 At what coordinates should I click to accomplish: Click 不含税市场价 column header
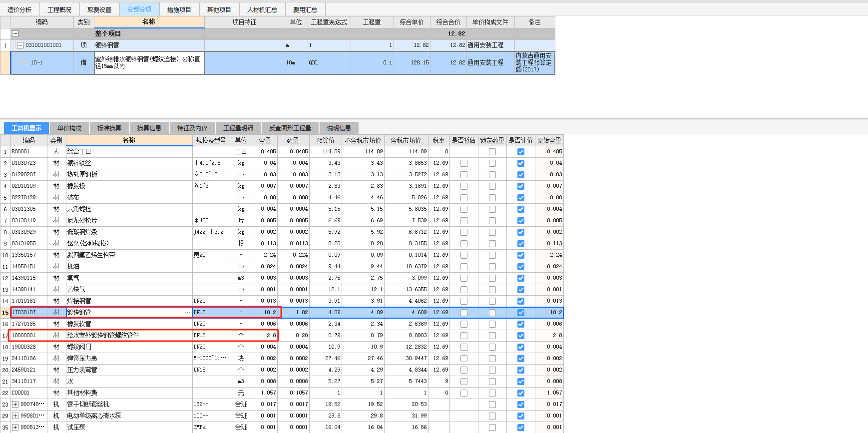[x=363, y=141]
